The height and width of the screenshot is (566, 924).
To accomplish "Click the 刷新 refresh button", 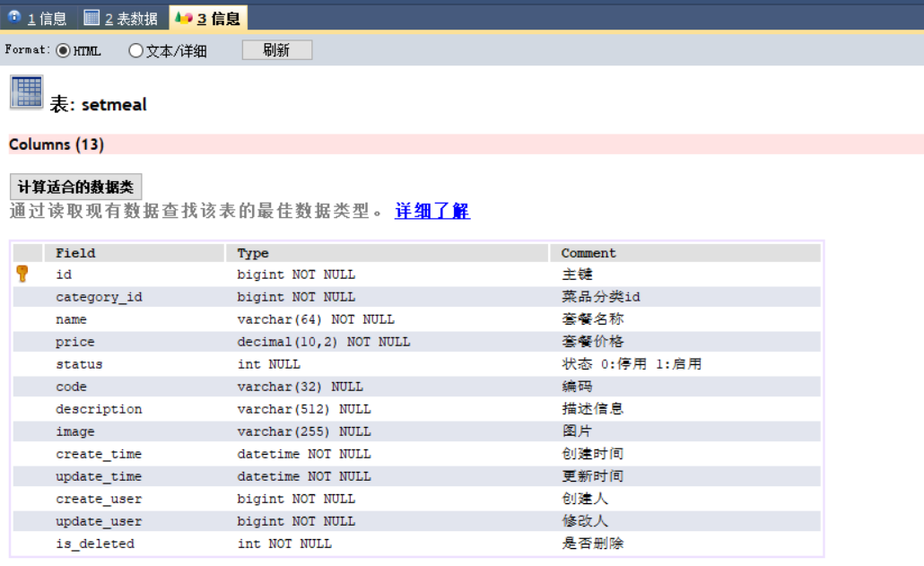I will 277,50.
